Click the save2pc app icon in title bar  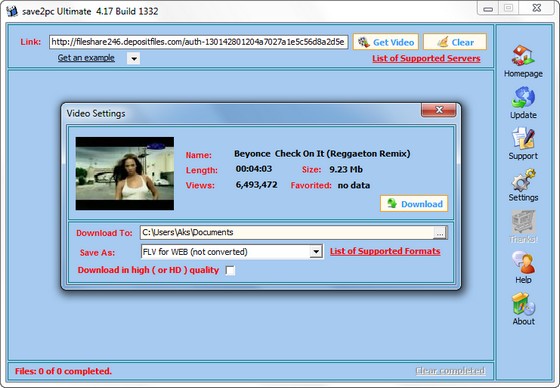coord(12,11)
